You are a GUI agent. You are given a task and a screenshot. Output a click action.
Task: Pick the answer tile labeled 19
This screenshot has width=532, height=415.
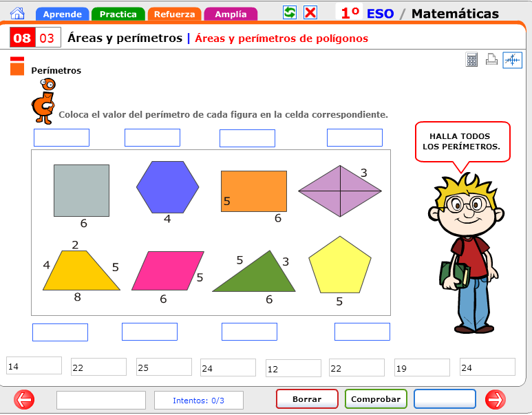[422, 368]
